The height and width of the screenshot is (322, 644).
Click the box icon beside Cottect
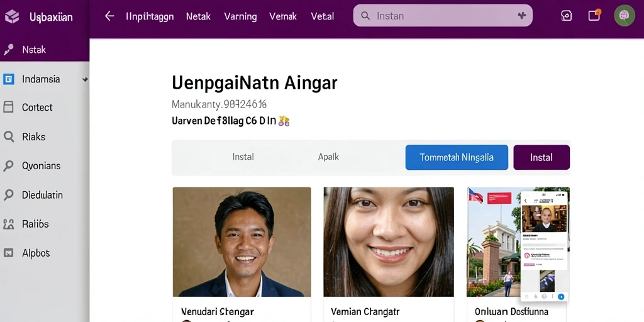[x=9, y=107]
